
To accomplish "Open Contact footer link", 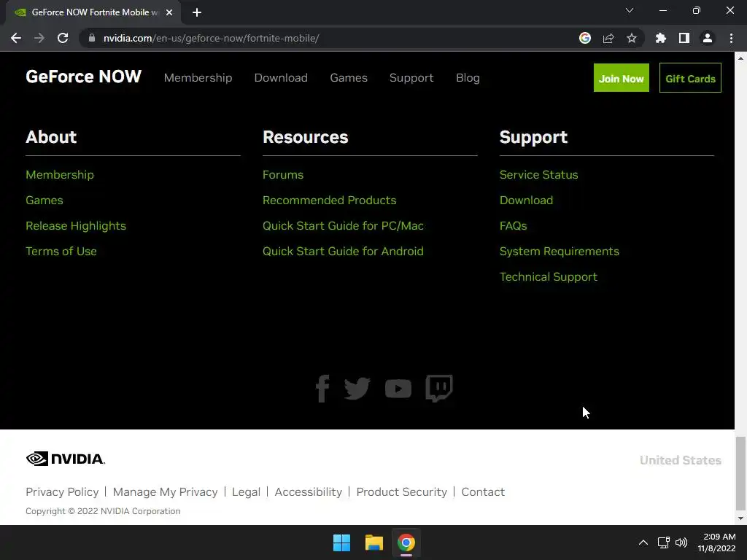I will coord(483,492).
